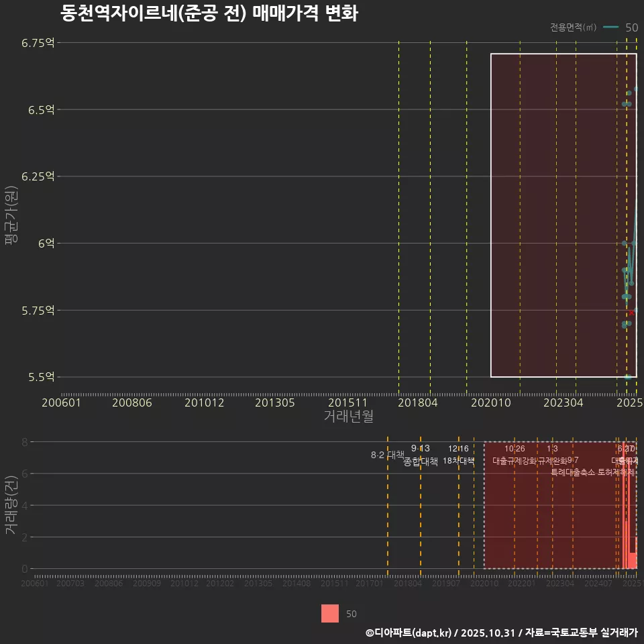This screenshot has width=644, height=644.
Task: Click the 9·13 종합대책 annotation
Action: pos(419,455)
